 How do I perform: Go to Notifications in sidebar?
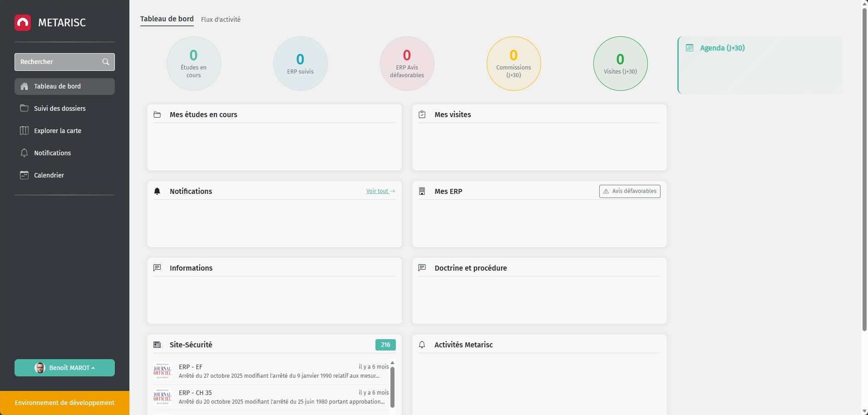coord(64,153)
